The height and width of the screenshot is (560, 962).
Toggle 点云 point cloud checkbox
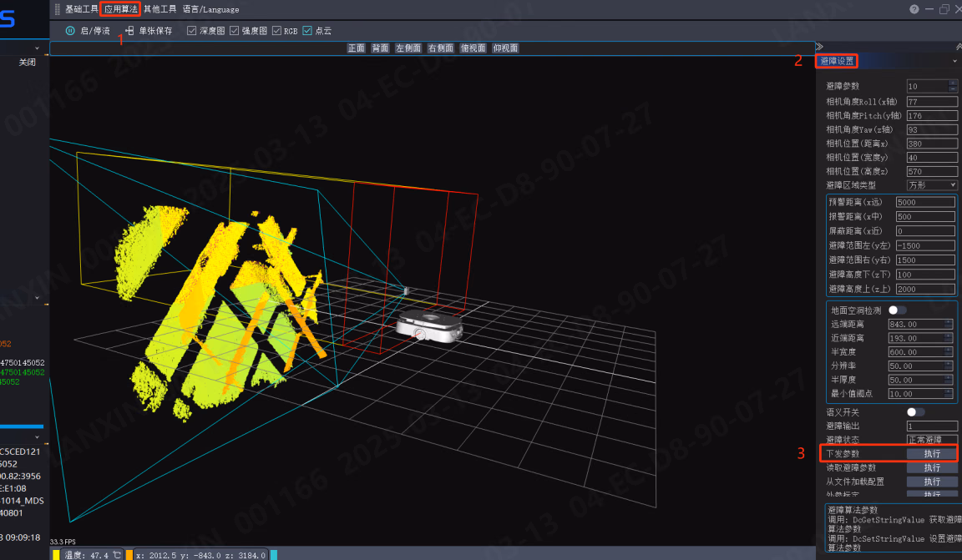307,31
